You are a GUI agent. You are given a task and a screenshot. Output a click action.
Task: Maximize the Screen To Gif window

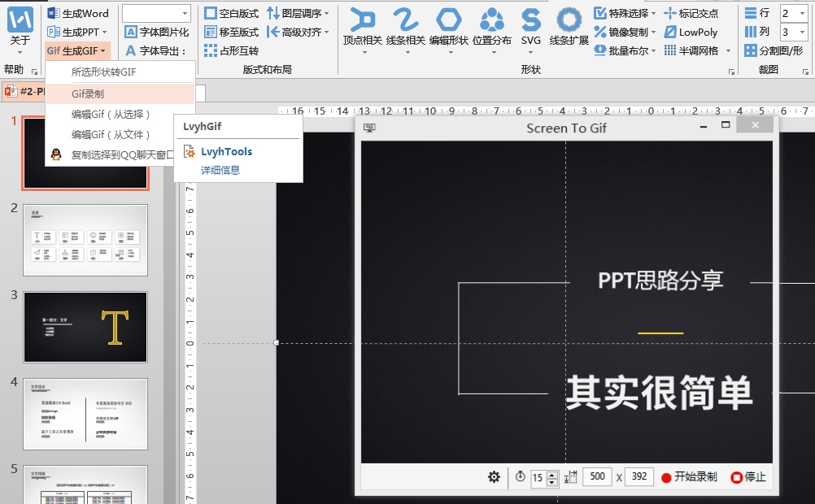pos(726,124)
